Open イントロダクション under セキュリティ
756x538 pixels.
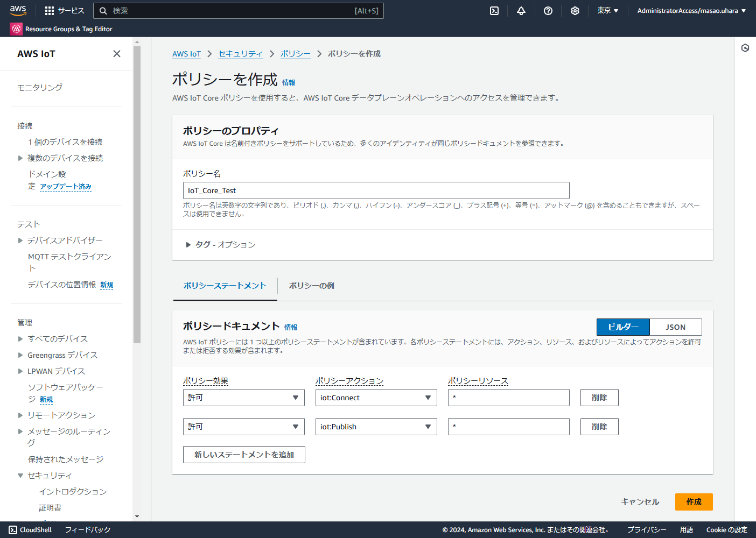(x=73, y=492)
